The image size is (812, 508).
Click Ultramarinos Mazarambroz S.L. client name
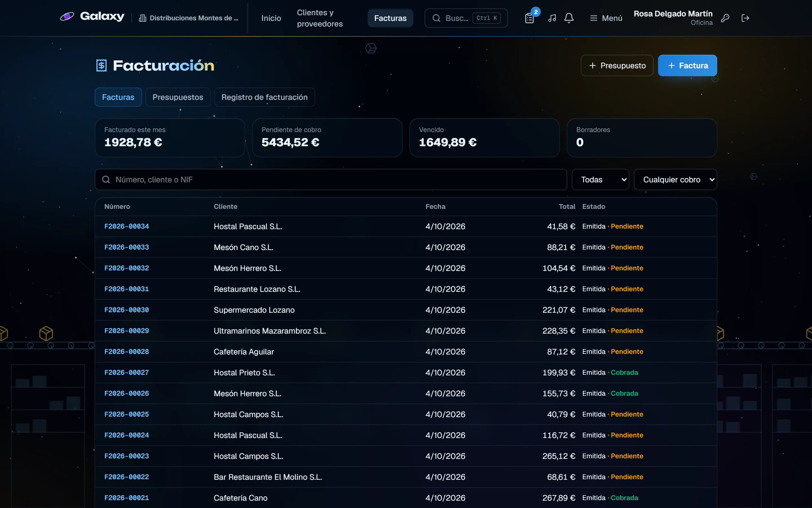(270, 331)
